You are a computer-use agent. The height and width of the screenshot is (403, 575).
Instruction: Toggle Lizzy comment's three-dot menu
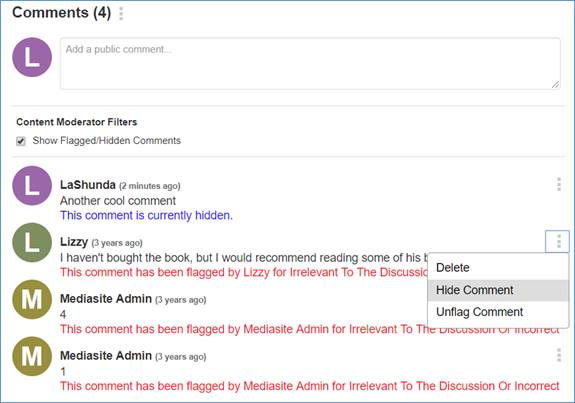click(x=557, y=241)
